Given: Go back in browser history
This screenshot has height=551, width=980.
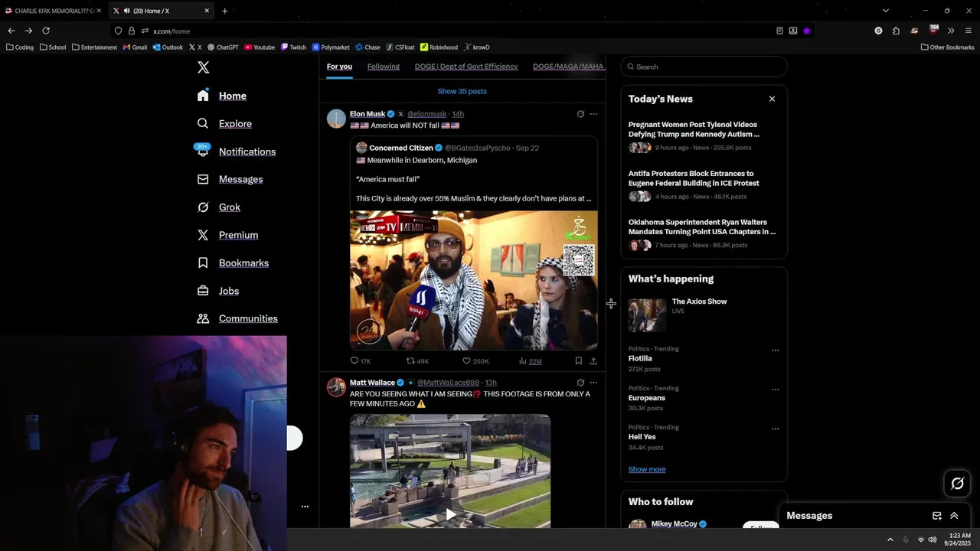Looking at the screenshot, I should [x=11, y=31].
